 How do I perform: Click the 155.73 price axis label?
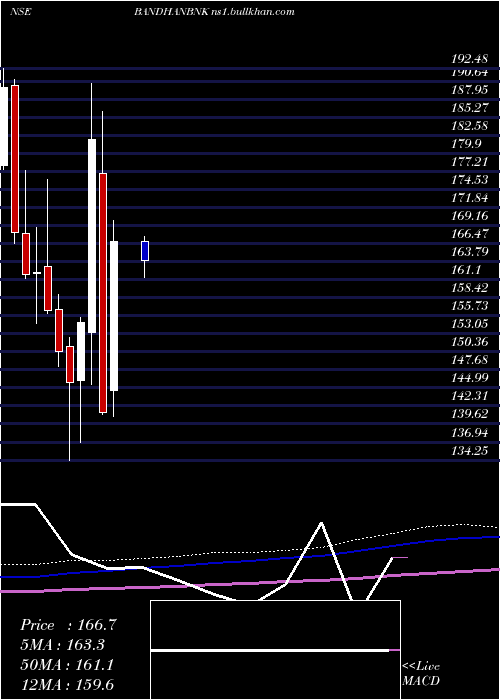click(x=469, y=305)
